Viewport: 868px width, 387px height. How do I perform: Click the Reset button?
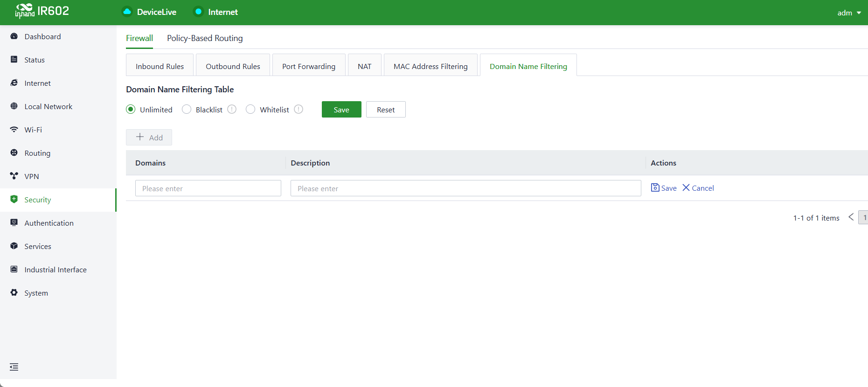click(x=386, y=110)
